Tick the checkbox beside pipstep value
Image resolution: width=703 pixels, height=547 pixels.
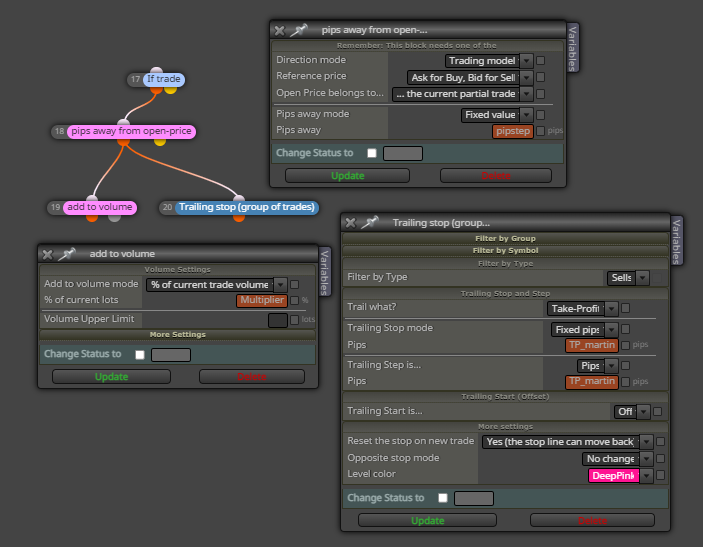(x=541, y=131)
